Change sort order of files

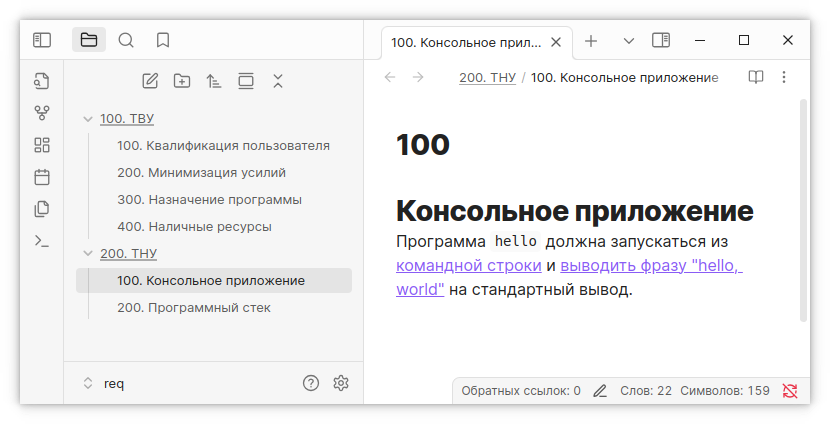click(213, 81)
